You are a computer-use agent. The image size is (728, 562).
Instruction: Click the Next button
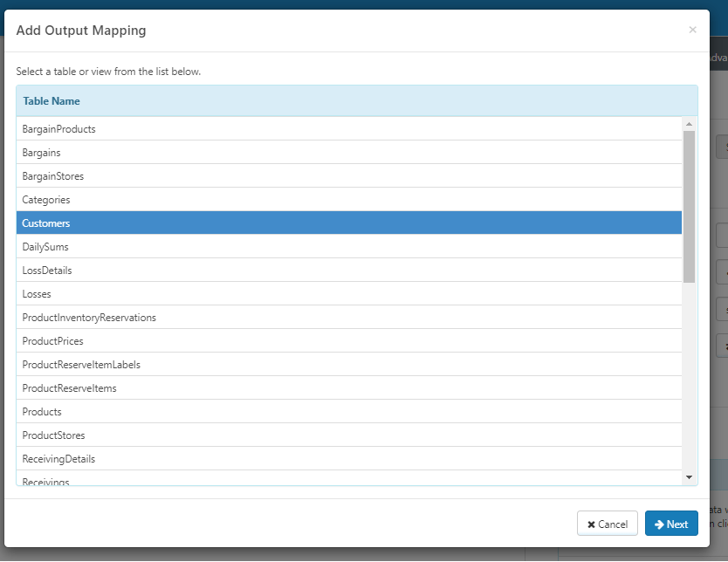(x=671, y=524)
